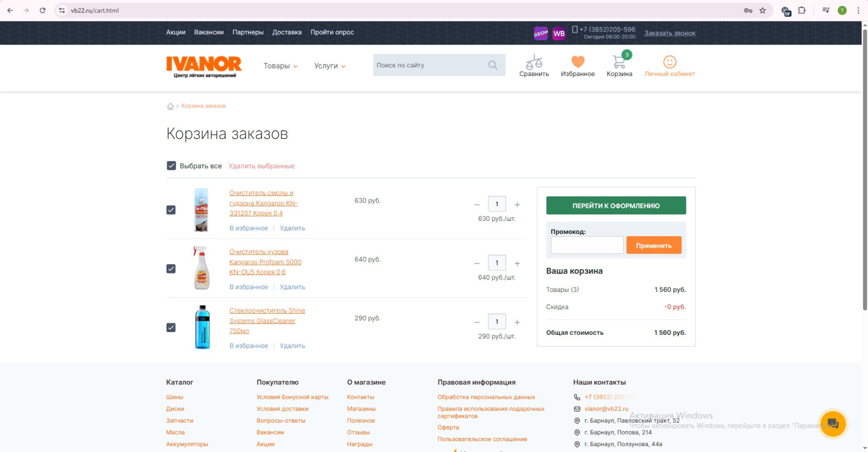Image resolution: width=868 pixels, height=452 pixels.
Task: Apply promo code with Применить button
Action: pos(654,245)
